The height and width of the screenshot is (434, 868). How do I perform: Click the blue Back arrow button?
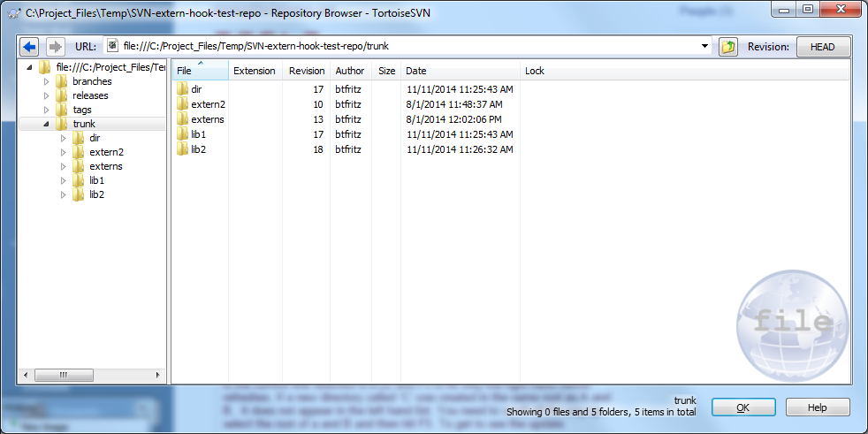[29, 47]
